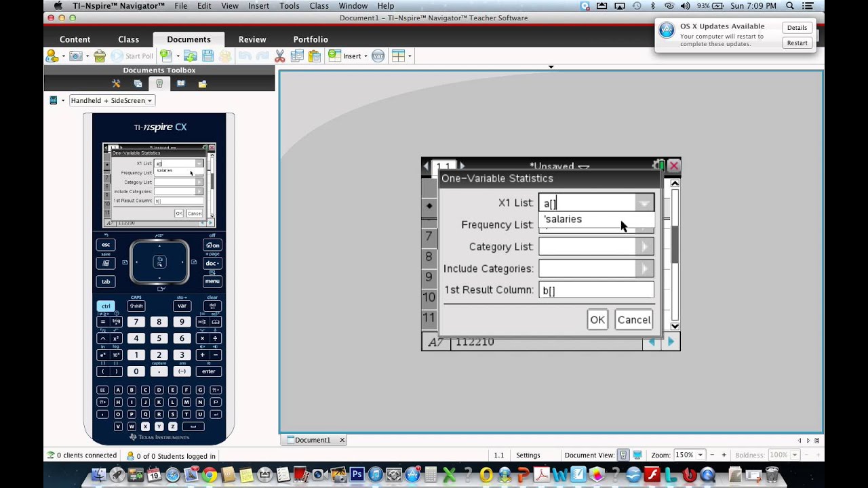Click the Open Document folder icon
The height and width of the screenshot is (488, 868).
click(x=191, y=56)
